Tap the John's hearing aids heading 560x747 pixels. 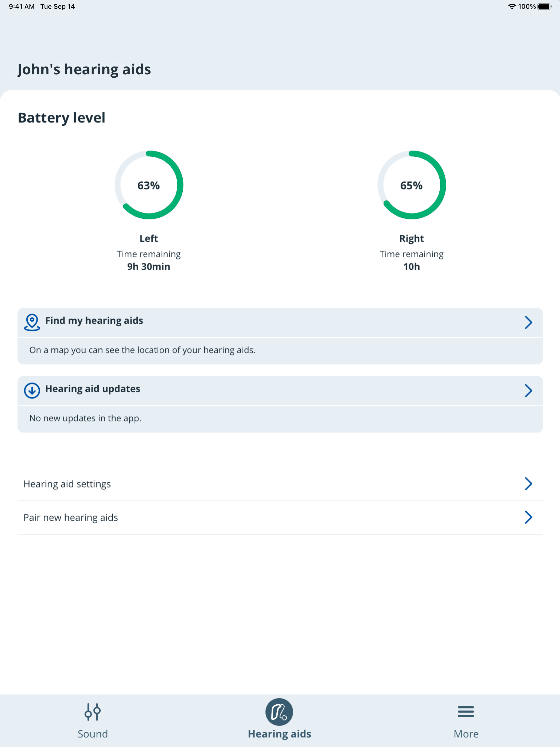pos(84,69)
